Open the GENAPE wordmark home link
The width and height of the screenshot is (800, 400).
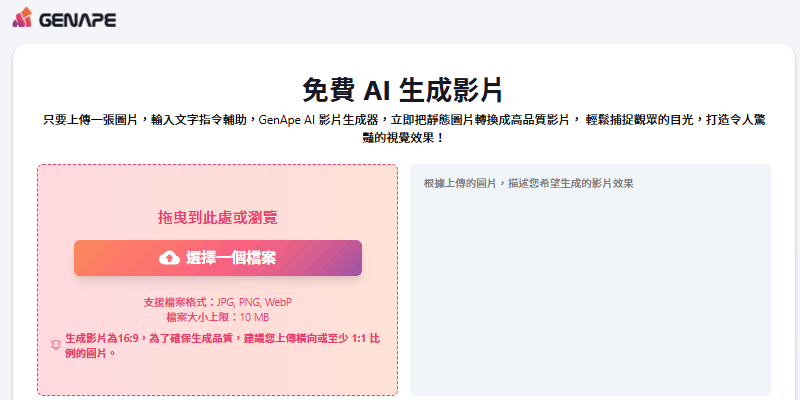[x=78, y=19]
